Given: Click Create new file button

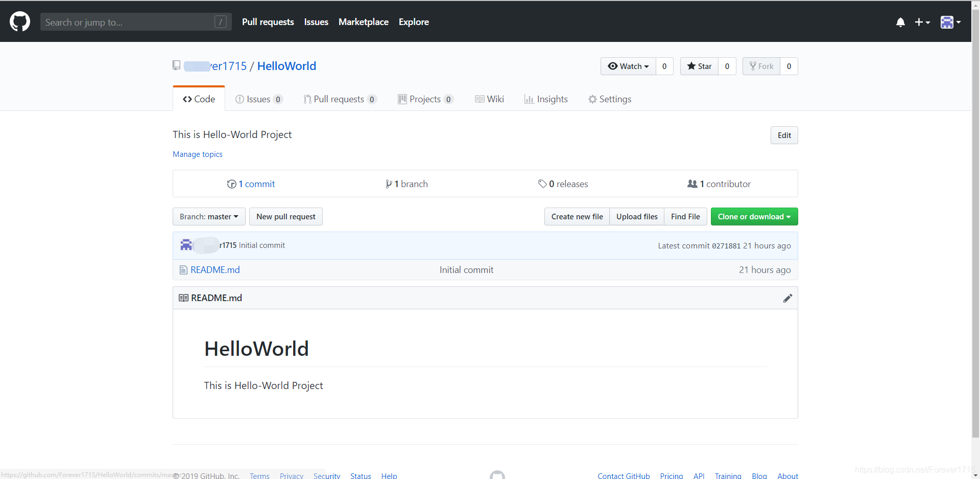Looking at the screenshot, I should pyautogui.click(x=577, y=217).
